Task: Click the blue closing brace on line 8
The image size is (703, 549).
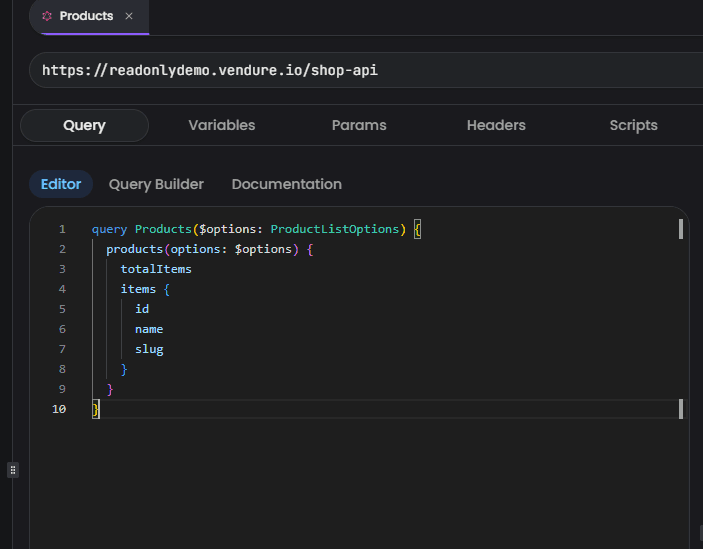Action: 124,370
